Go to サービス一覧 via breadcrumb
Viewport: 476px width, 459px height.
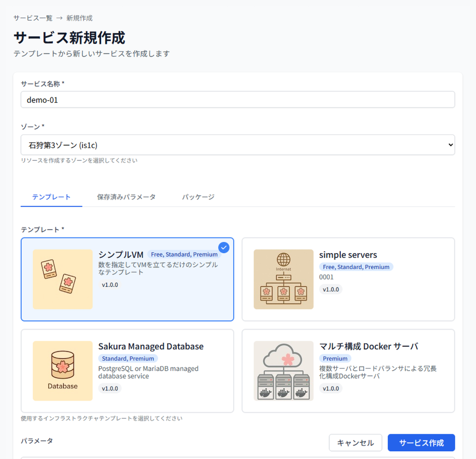33,18
